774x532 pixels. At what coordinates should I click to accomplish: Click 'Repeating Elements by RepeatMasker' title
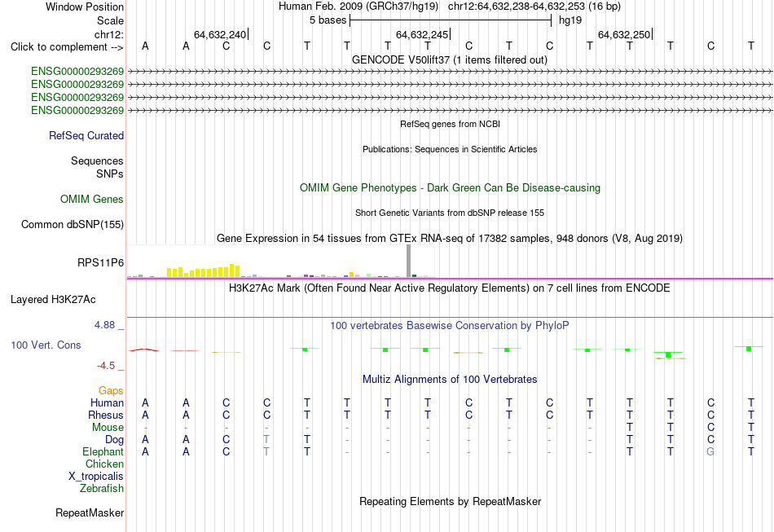pyautogui.click(x=450, y=501)
